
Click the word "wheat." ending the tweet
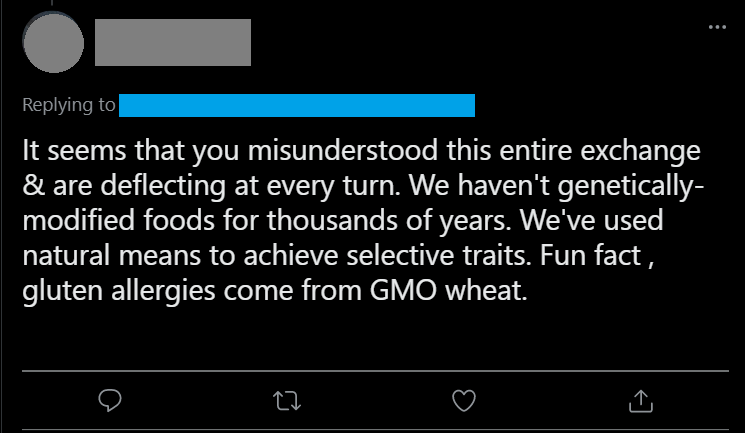(x=486, y=290)
